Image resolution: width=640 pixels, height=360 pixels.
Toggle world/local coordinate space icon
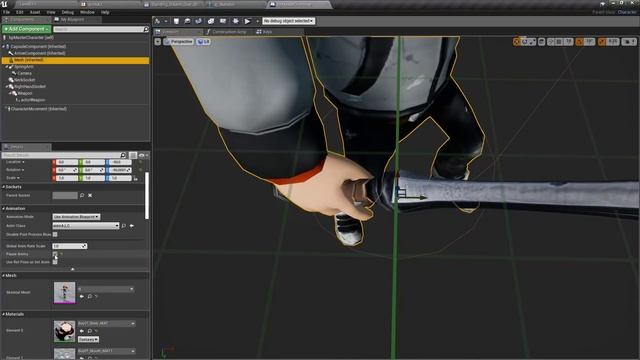pyautogui.click(x=542, y=42)
